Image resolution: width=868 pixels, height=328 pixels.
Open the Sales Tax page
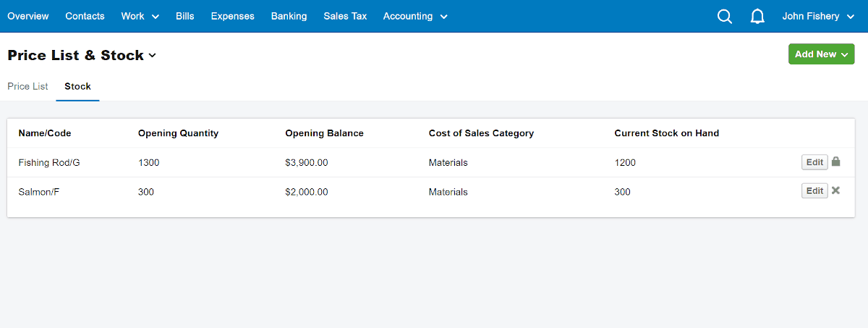(x=345, y=16)
